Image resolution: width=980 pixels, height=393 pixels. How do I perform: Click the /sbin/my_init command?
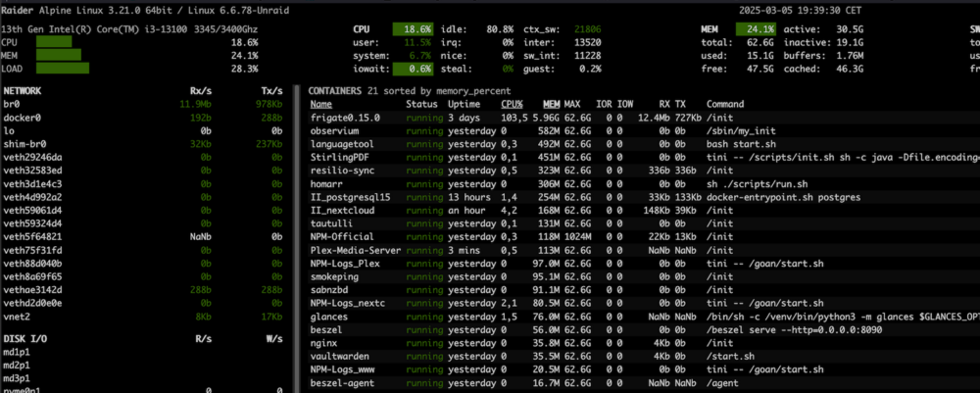[x=741, y=131]
